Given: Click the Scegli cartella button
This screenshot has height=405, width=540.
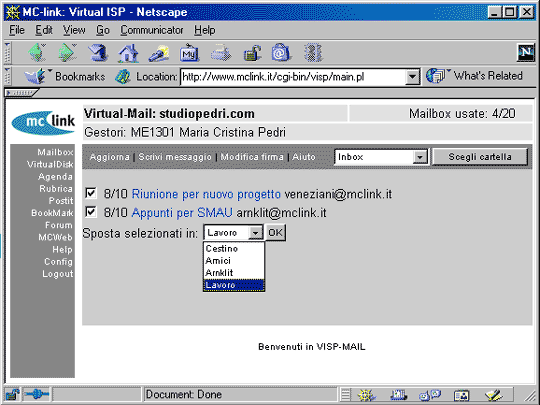Looking at the screenshot, I should [479, 157].
